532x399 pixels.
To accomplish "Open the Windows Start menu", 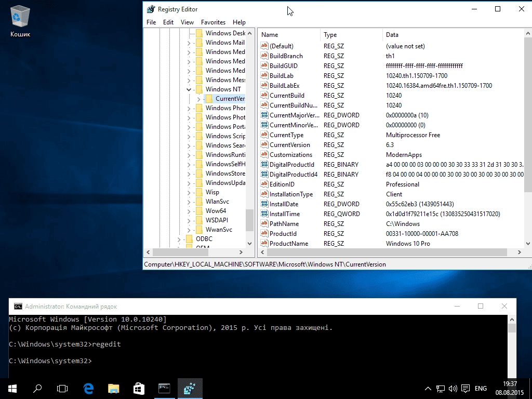I will 12,389.
